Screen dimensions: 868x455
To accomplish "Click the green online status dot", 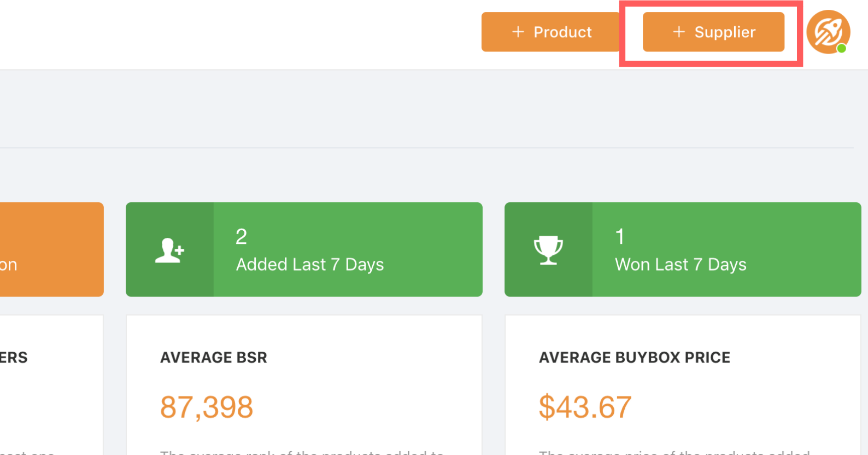I will (x=842, y=49).
